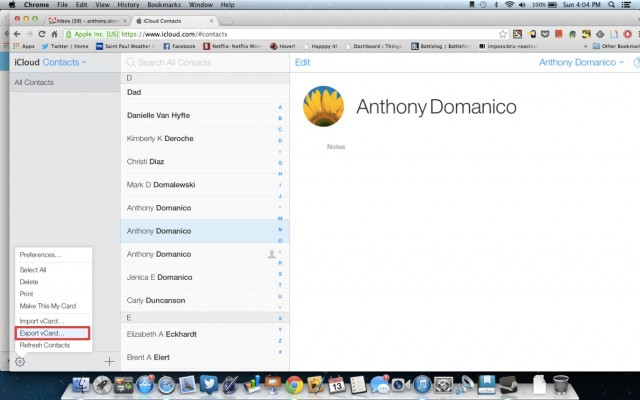Select contact Carly Duncanson
This screenshot has width=640, height=400.
point(205,300)
